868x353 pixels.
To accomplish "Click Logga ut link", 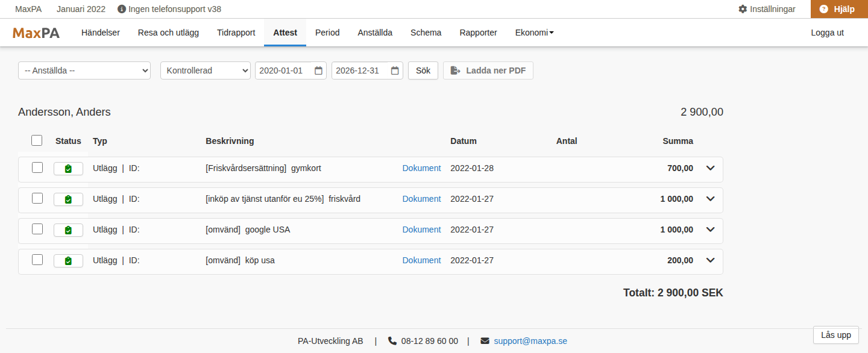I will [827, 33].
